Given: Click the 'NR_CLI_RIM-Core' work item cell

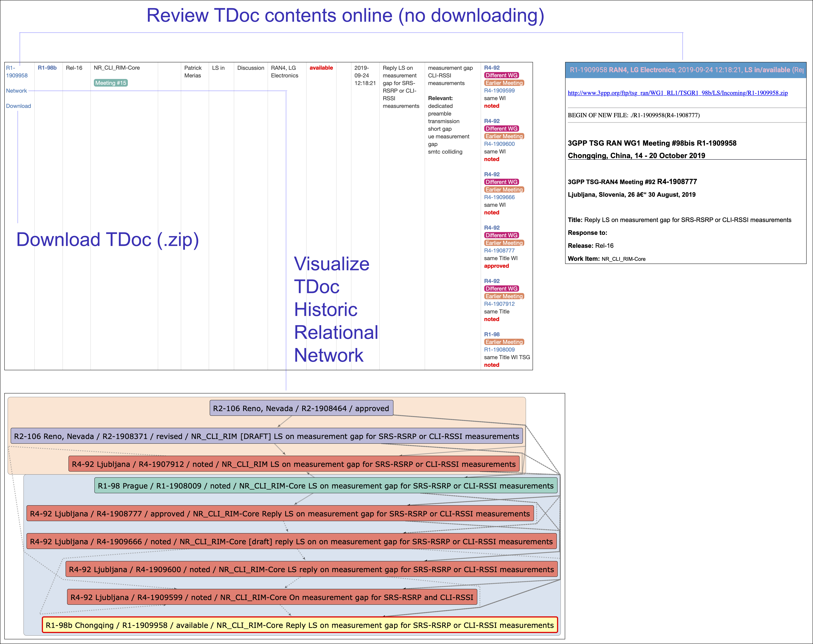Looking at the screenshot, I should point(117,68).
